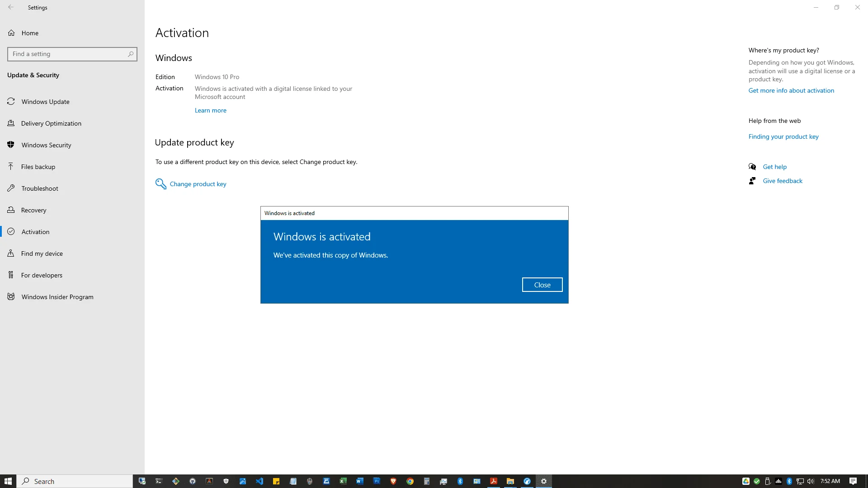Open the Give feedback link

783,181
